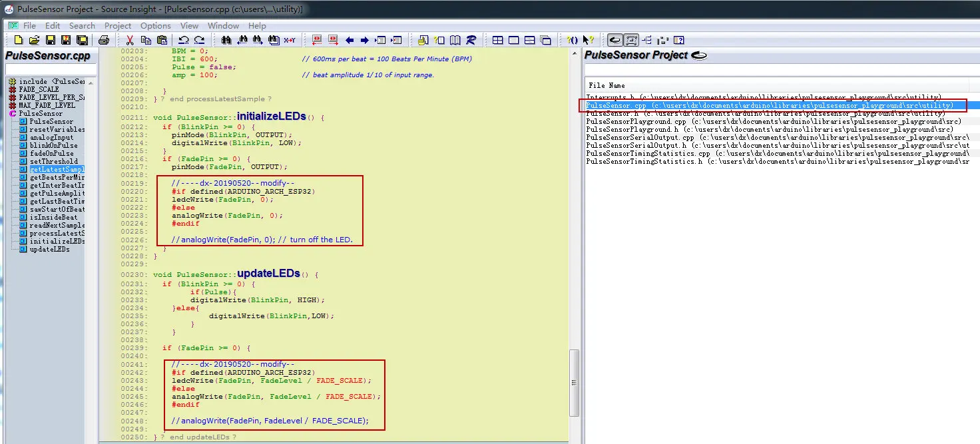Image resolution: width=980 pixels, height=444 pixels.
Task: Click the Undo arrow icon
Action: [x=183, y=40]
